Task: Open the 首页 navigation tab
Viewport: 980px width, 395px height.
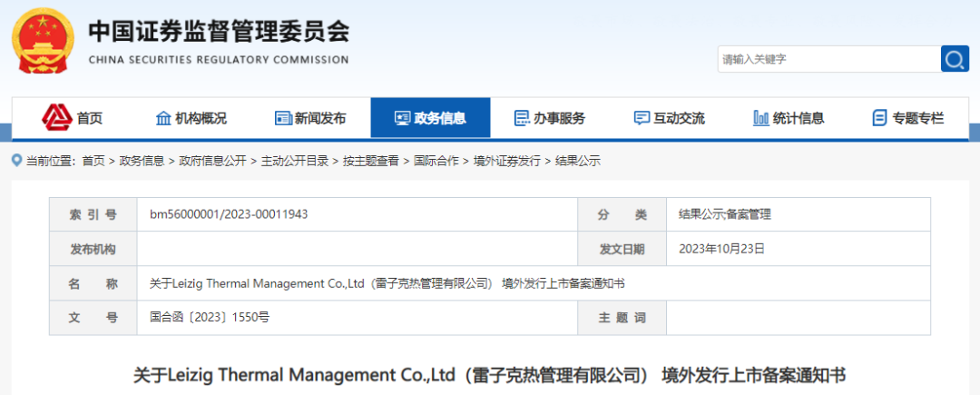Action: pyautogui.click(x=72, y=117)
